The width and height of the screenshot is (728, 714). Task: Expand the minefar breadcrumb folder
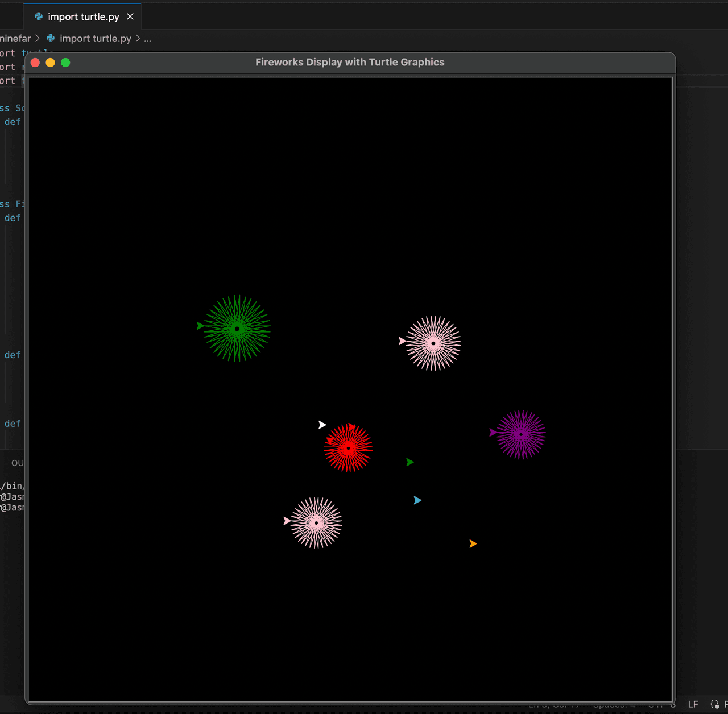click(15, 38)
